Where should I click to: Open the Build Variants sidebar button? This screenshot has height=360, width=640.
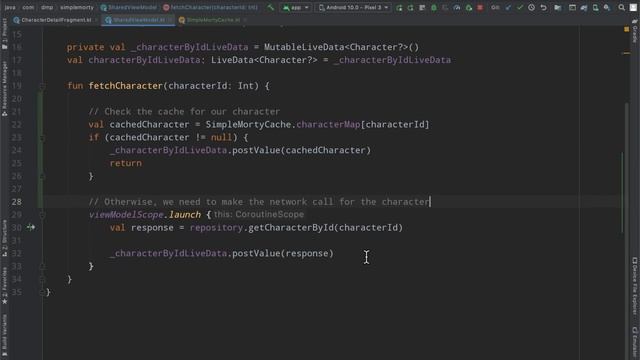point(4,336)
